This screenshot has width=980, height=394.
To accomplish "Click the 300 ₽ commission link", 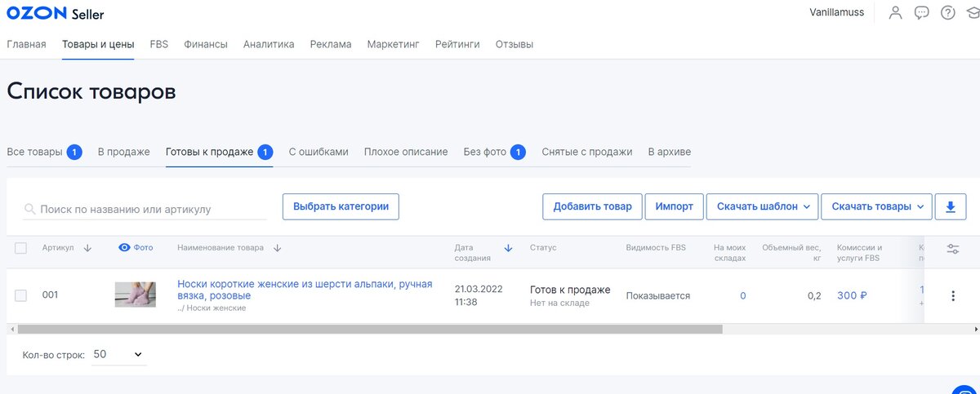I will pyautogui.click(x=852, y=295).
